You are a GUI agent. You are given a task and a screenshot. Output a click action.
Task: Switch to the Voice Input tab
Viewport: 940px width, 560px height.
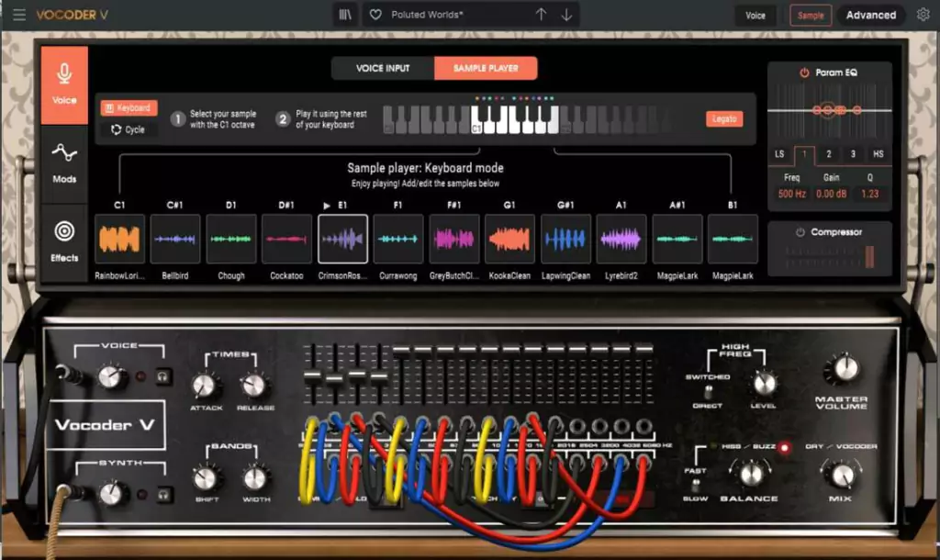tap(383, 68)
